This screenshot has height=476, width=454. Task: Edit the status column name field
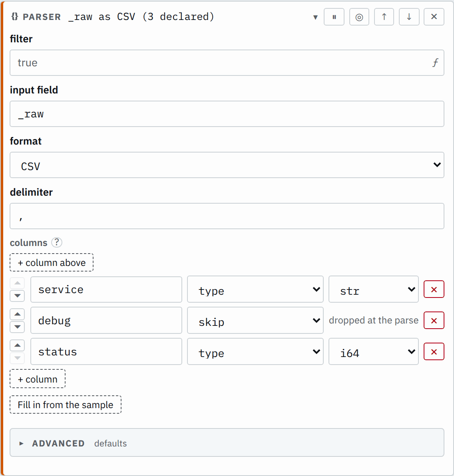click(x=106, y=351)
